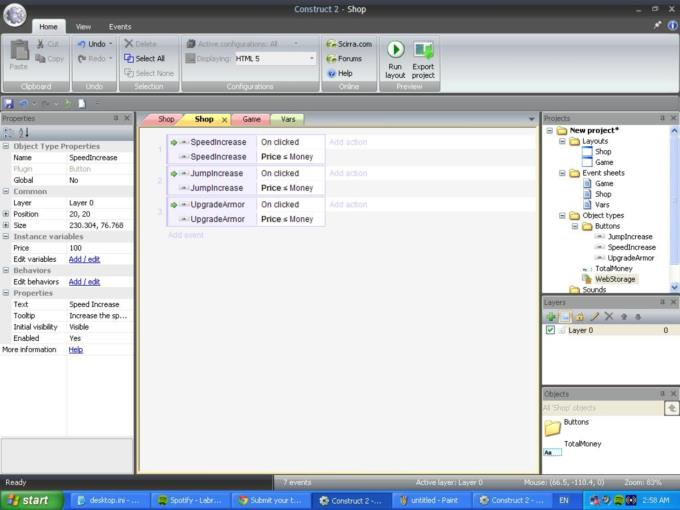This screenshot has height=510, width=680.
Task: Open the Forums online link
Action: pos(344,59)
